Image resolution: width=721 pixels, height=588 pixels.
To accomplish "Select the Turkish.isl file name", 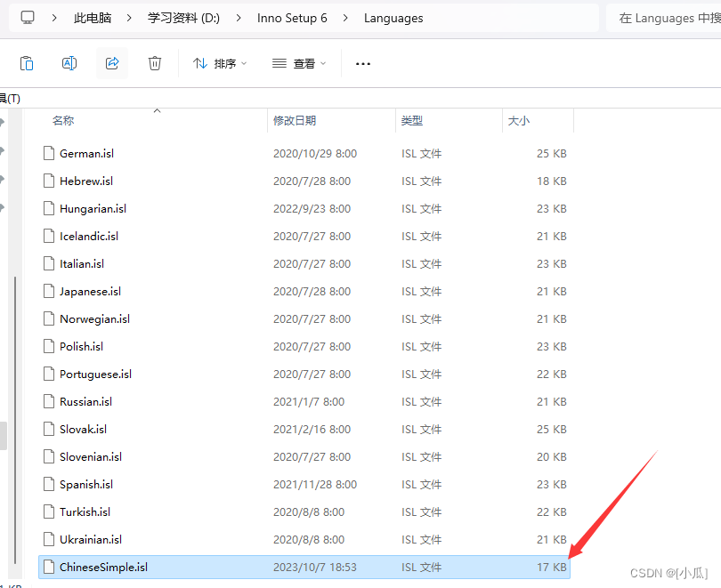I will (85, 511).
